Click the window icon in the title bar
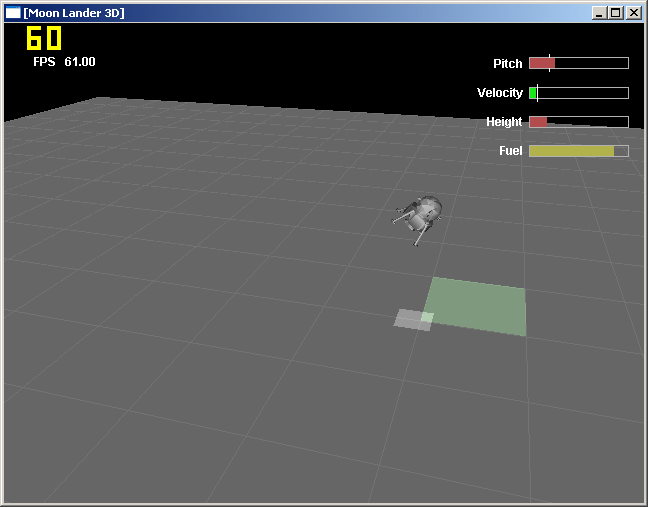The height and width of the screenshot is (507, 648). coord(13,13)
